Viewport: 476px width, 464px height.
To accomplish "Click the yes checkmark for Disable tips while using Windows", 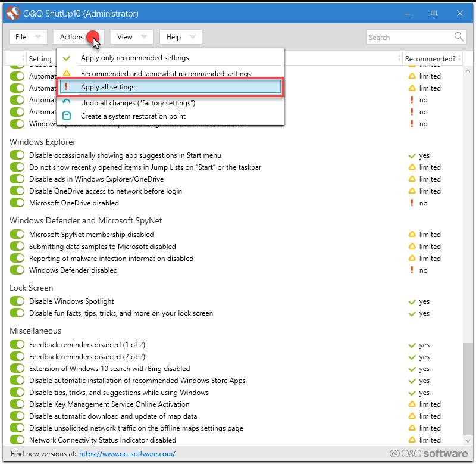I will (412, 393).
